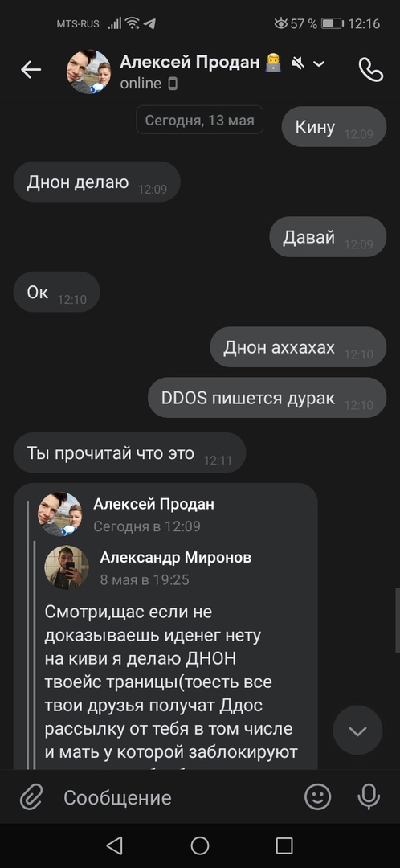This screenshot has height=868, width=400.
Task: Select the 'Ты прочитай что это' message
Action: 129,452
